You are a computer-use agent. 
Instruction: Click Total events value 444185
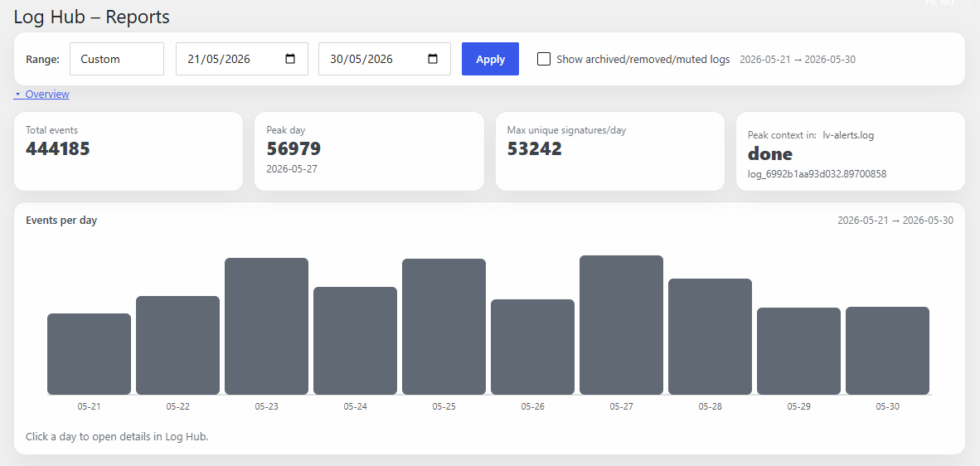pyautogui.click(x=57, y=148)
